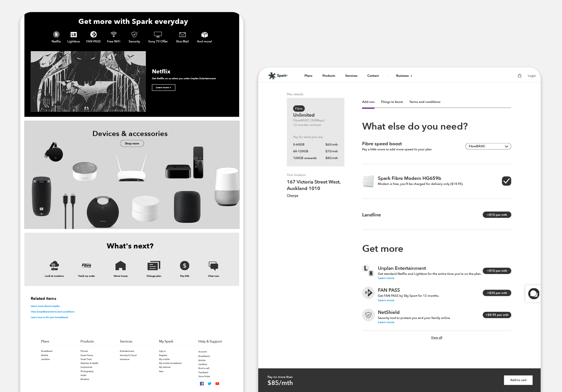Click the Shop more button

click(132, 143)
